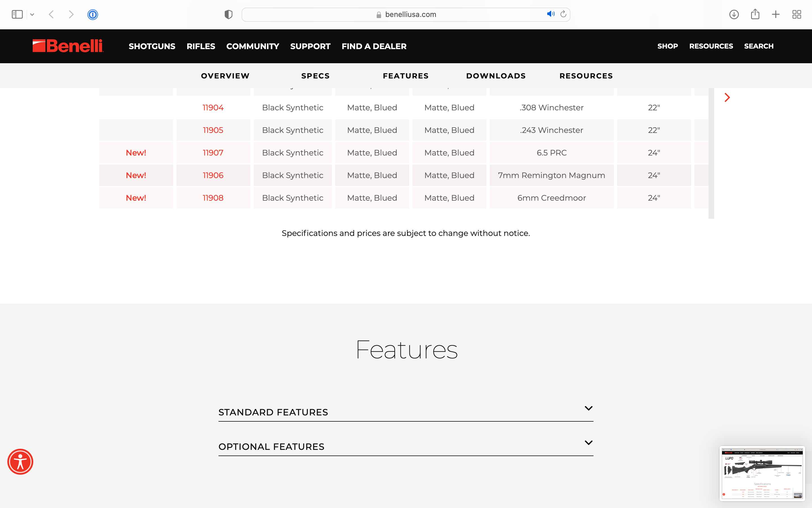Open item number 11904 link

point(213,108)
